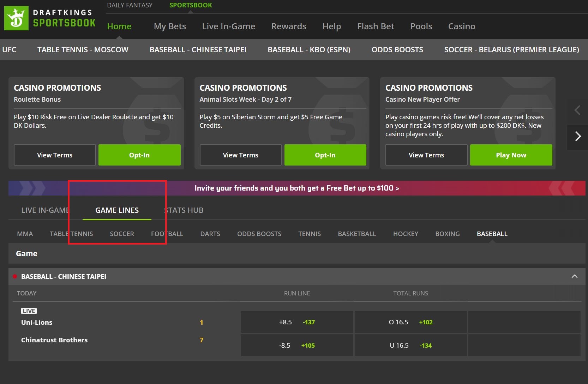Click the invite your friends Free Bet banner
The width and height of the screenshot is (588, 384).
297,188
